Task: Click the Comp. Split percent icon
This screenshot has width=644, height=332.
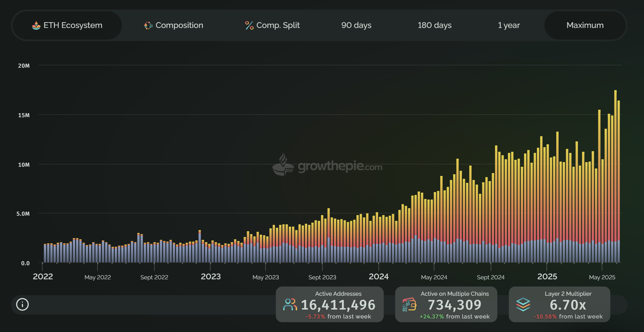Action: coord(249,25)
